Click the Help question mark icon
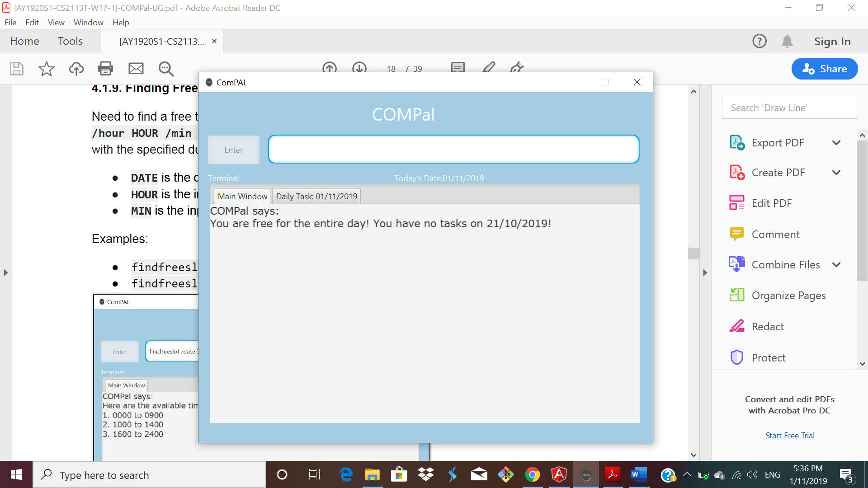Screen dimensions: 868x488 coord(759,42)
